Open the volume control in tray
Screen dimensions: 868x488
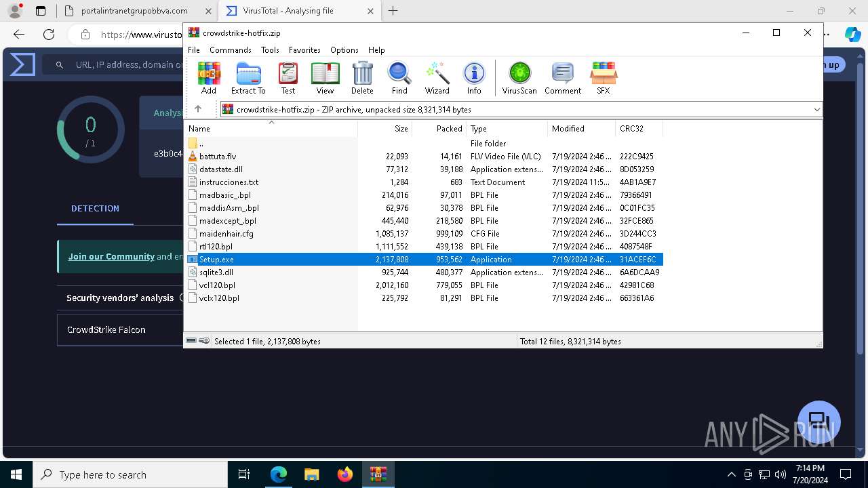tap(780, 474)
